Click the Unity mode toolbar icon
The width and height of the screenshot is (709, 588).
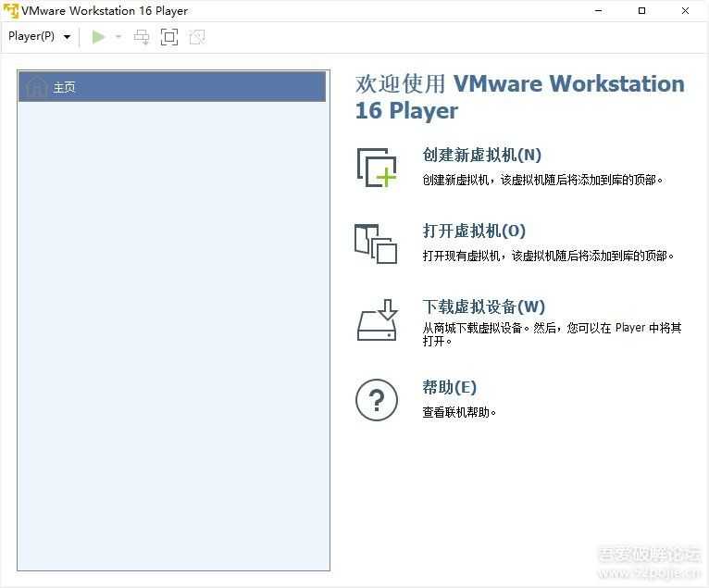(196, 37)
